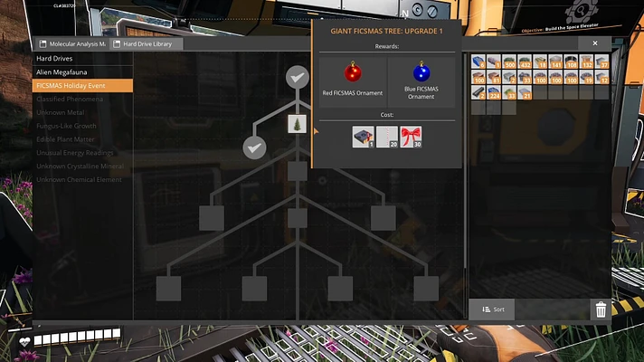The height and width of the screenshot is (362, 644).
Task: Click the completed checkmark node on left branch
Action: click(x=254, y=147)
